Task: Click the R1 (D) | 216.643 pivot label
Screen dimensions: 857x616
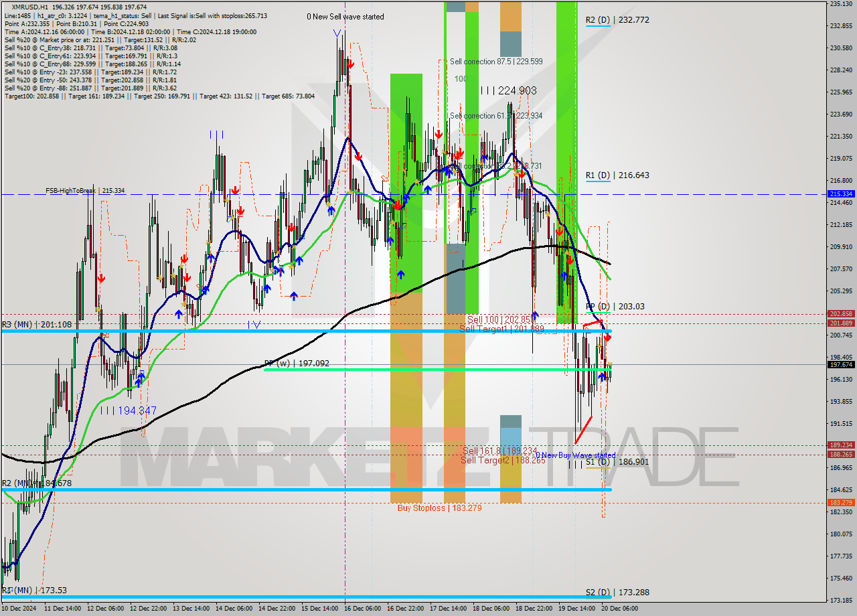Action: tap(617, 175)
